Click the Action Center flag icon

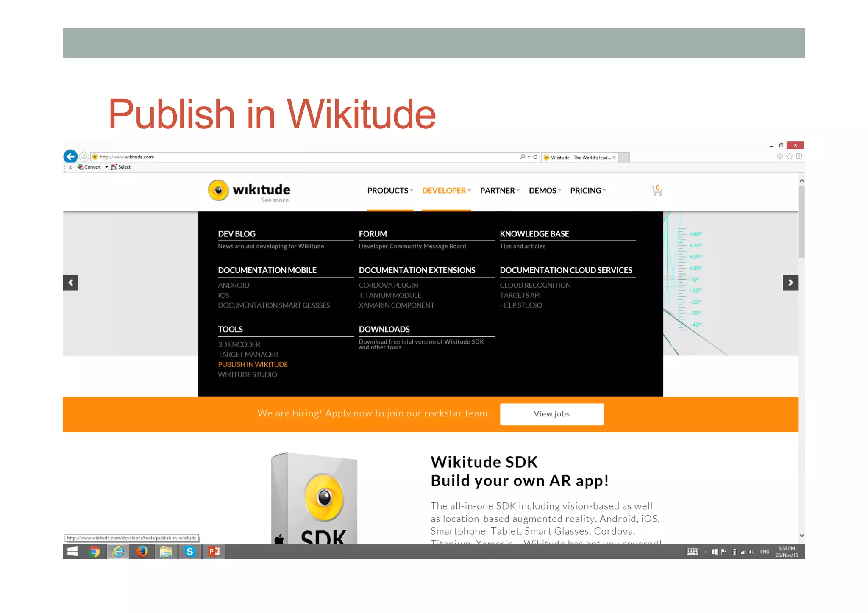[x=724, y=552]
